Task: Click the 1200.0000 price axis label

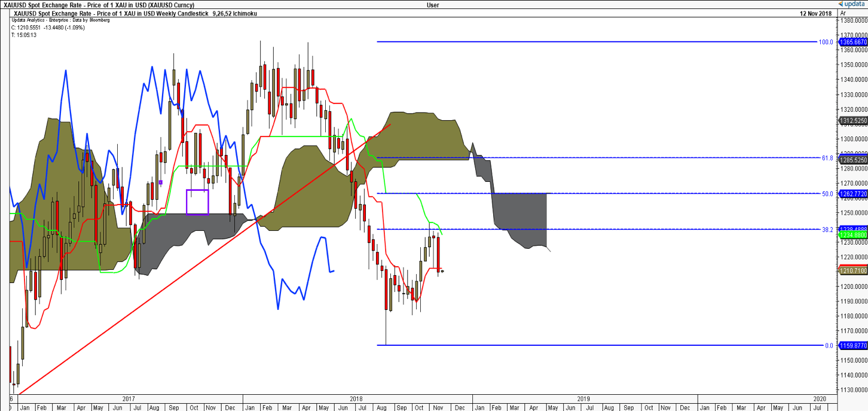Action: point(855,287)
